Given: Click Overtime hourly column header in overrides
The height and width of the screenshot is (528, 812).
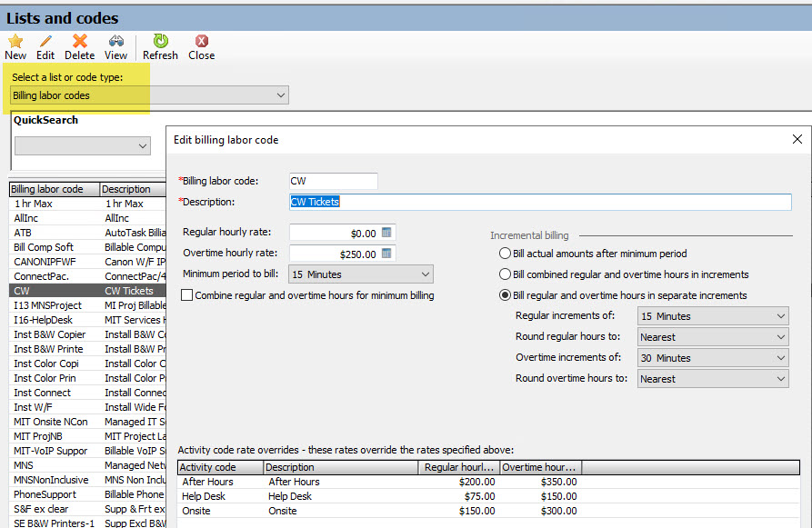Looking at the screenshot, I should click(541, 467).
